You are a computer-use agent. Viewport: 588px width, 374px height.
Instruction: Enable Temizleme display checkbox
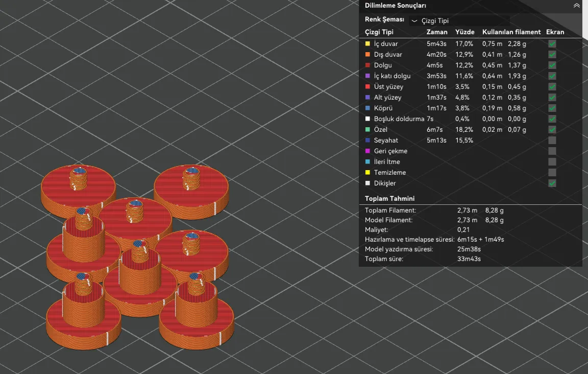pos(552,172)
